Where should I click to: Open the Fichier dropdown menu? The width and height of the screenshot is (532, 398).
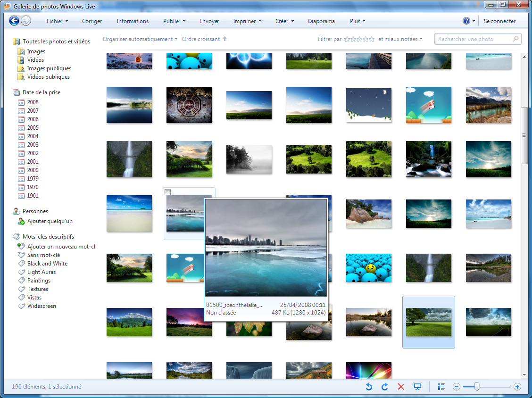coord(57,21)
